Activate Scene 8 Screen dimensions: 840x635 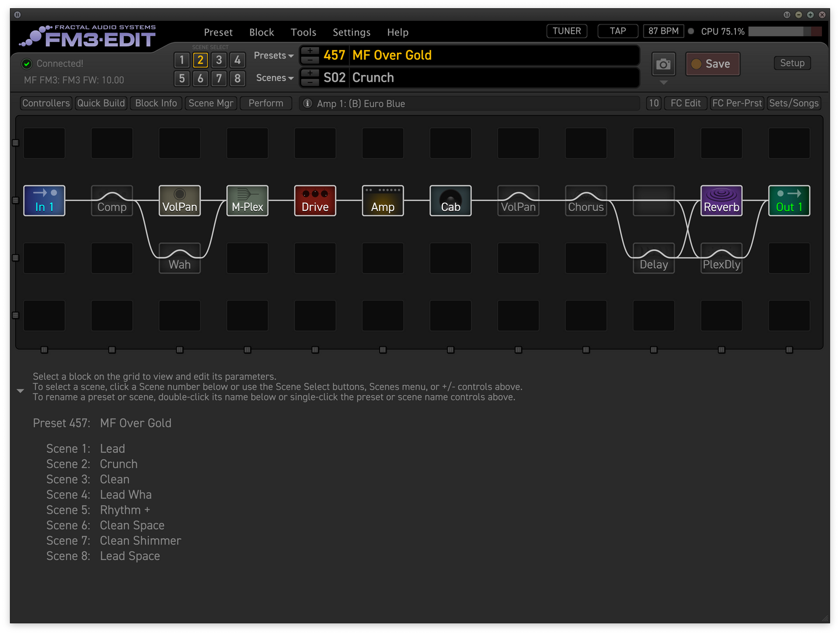[237, 78]
